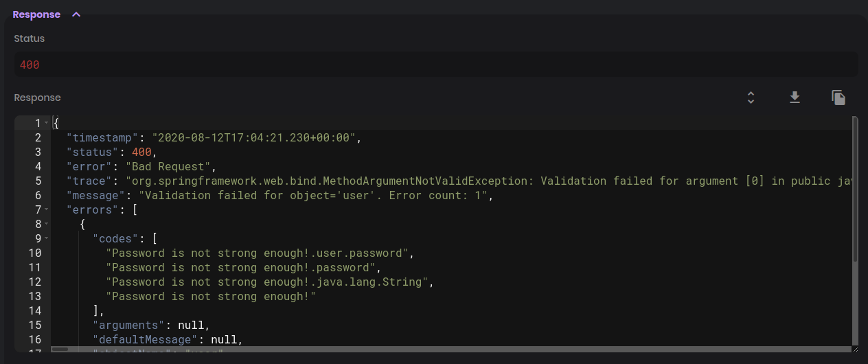Click the trace exception text line
Viewport: 868px width, 364px height.
488,181
